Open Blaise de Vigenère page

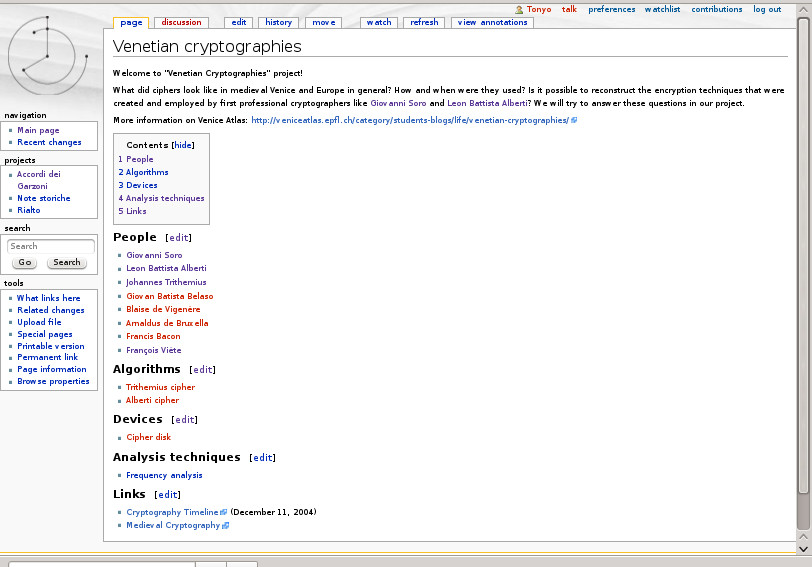tap(163, 309)
